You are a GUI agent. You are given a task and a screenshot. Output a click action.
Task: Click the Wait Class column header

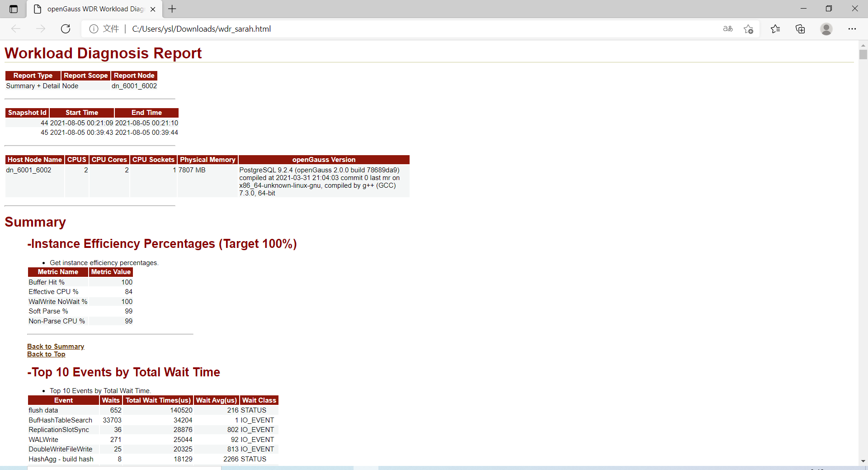pos(259,400)
